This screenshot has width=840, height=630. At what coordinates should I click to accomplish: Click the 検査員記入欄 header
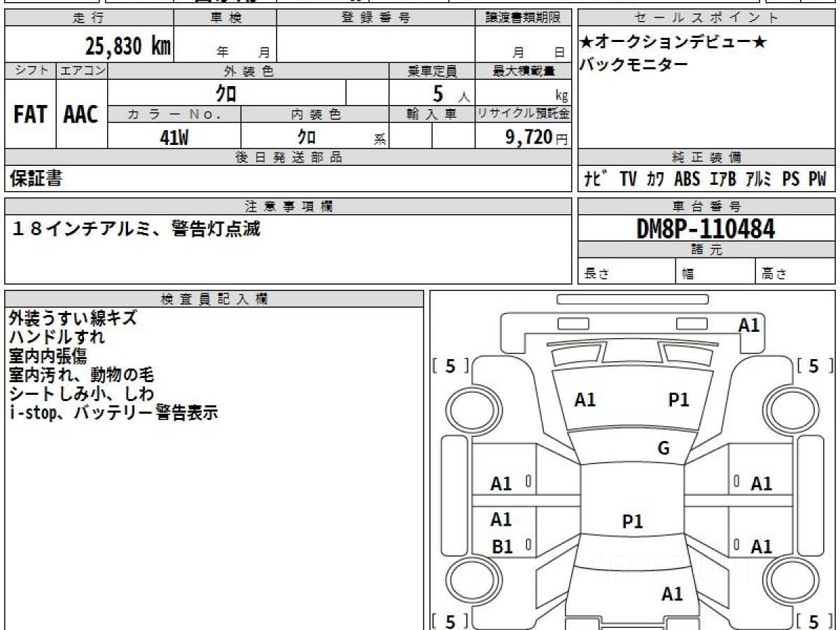pos(214,298)
